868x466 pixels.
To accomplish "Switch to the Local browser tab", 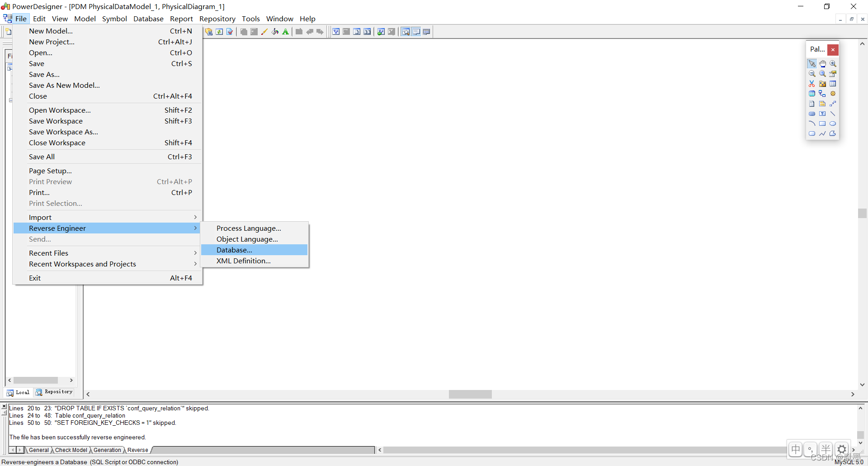I will 18,392.
